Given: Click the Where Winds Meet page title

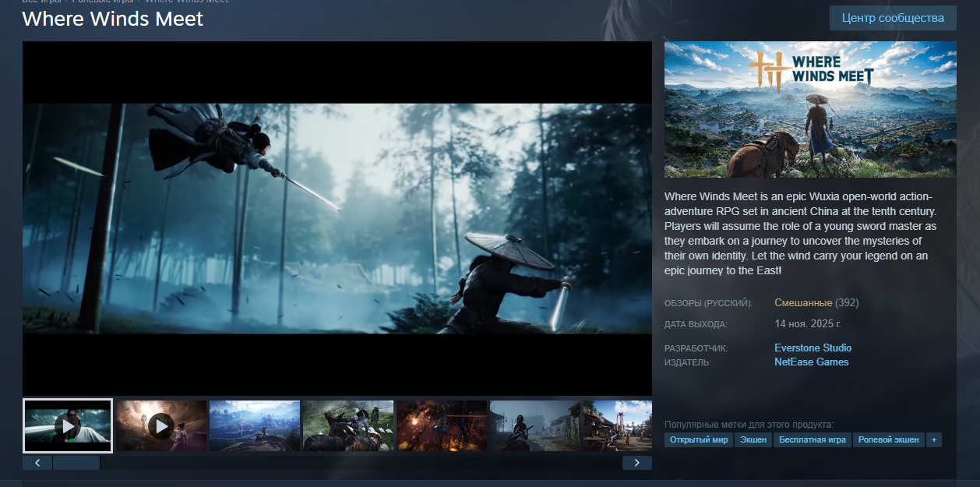Looking at the screenshot, I should click(x=113, y=19).
